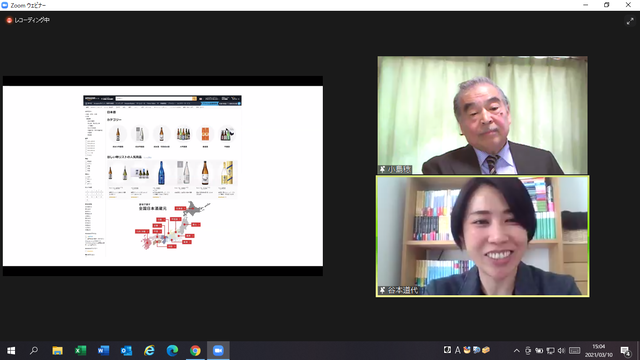640x360 pixels.
Task: Open Outlook from the taskbar
Action: [x=126, y=351]
